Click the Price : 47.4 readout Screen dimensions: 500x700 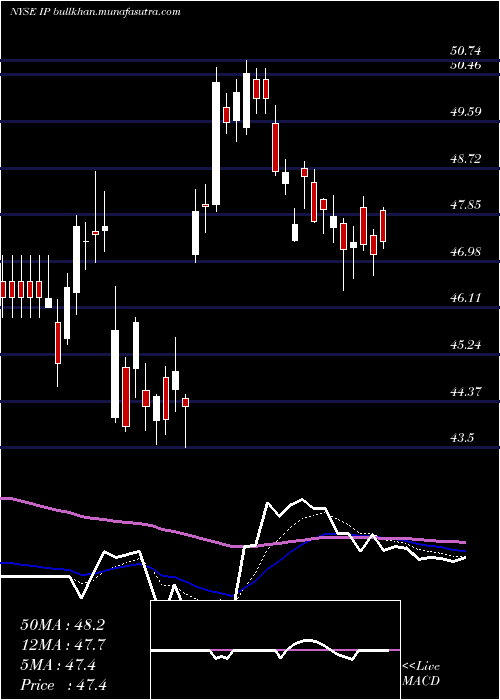[x=62, y=684]
